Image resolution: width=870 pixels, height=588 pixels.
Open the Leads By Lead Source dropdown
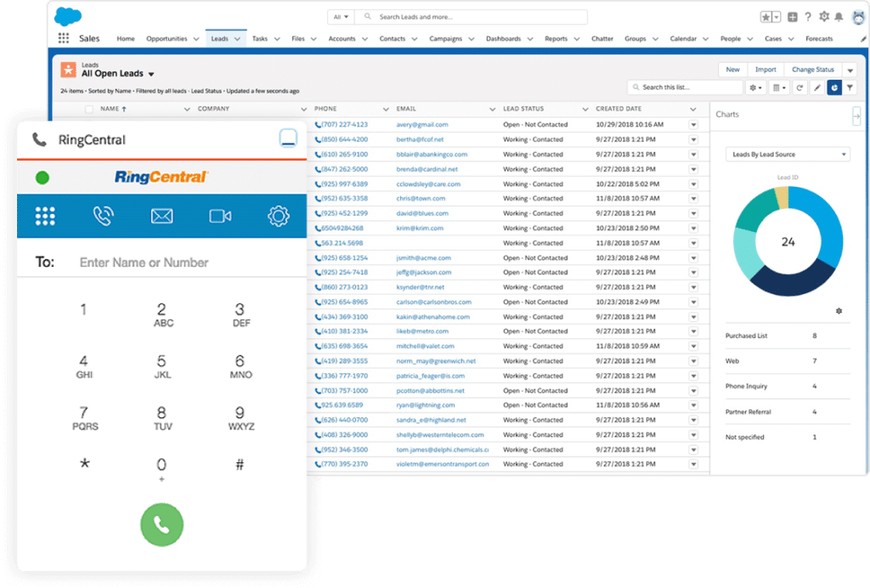[787, 154]
